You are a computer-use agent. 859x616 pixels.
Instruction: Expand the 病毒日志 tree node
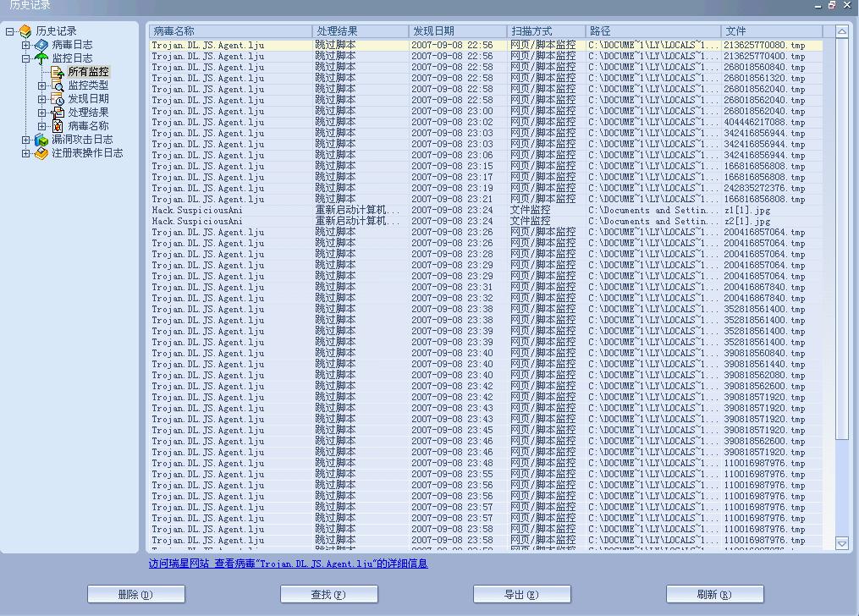pyautogui.click(x=26, y=45)
